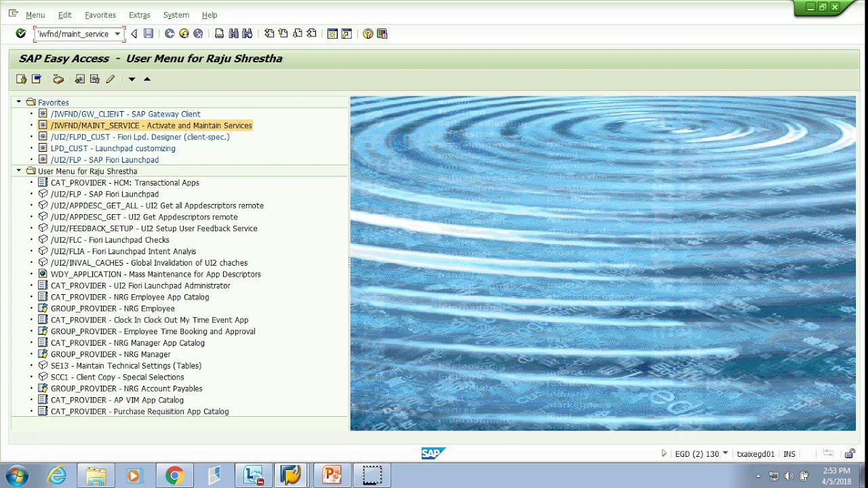Open the Extras menu
This screenshot has width=868, height=488.
pyautogui.click(x=140, y=15)
